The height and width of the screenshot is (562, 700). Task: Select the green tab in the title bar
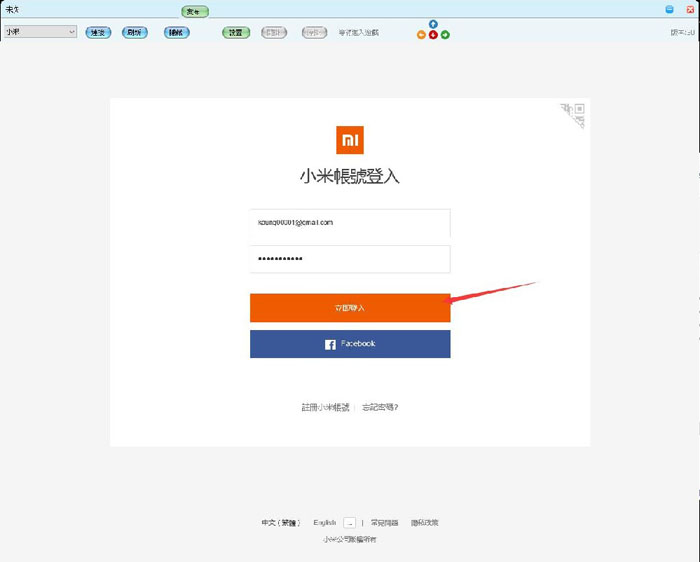[195, 12]
